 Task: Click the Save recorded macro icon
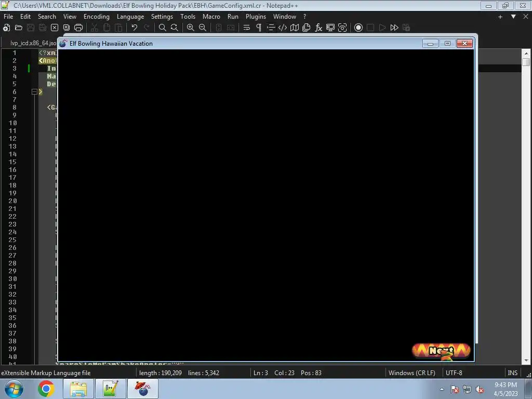click(406, 28)
